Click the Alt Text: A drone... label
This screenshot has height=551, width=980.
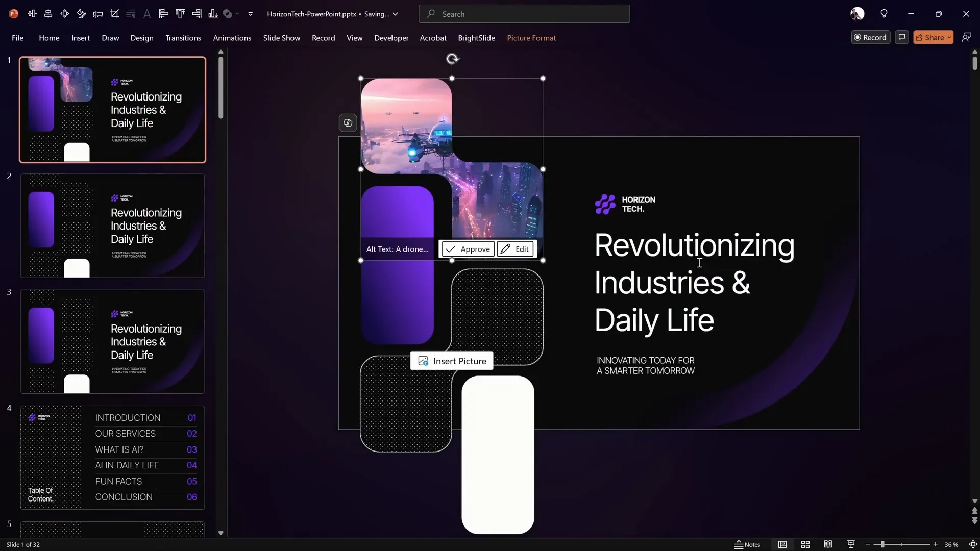click(397, 249)
